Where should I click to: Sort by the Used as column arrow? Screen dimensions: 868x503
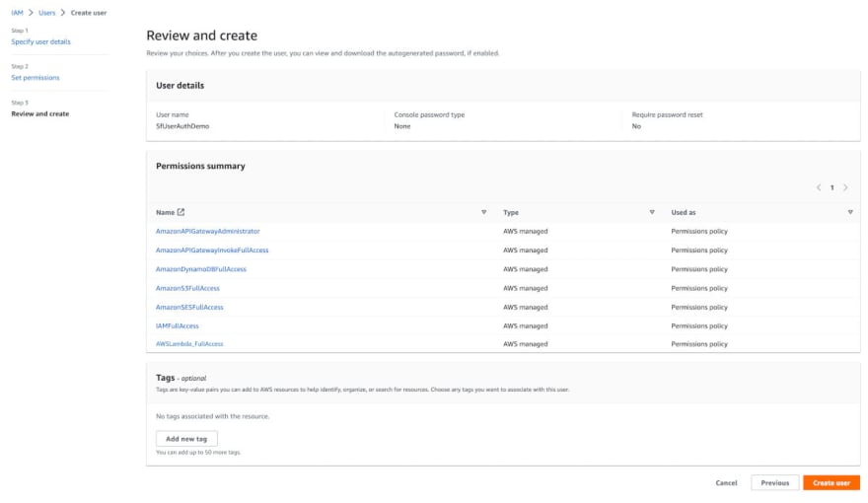pos(850,212)
